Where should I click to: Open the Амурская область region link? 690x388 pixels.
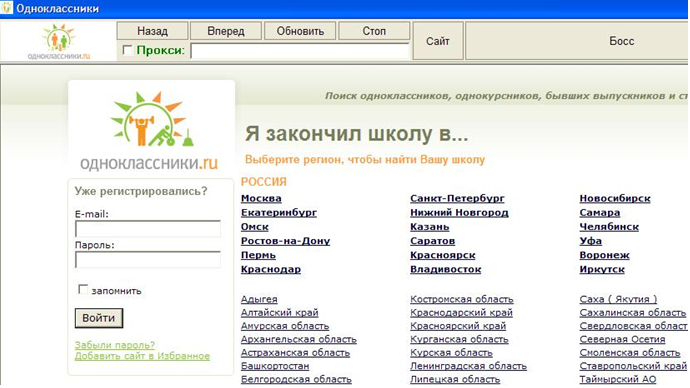point(285,326)
